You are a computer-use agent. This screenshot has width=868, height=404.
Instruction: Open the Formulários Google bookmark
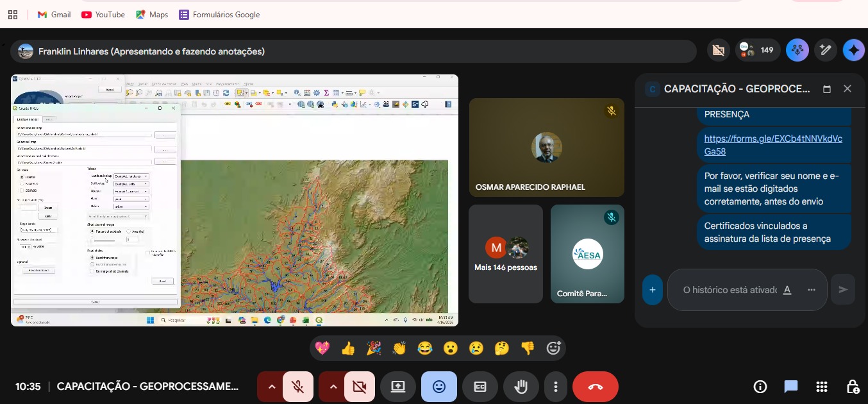pyautogui.click(x=219, y=14)
